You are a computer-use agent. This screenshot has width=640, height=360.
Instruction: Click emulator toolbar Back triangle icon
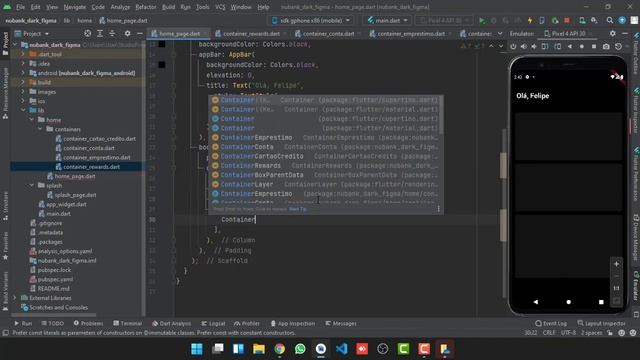[x=570, y=47]
